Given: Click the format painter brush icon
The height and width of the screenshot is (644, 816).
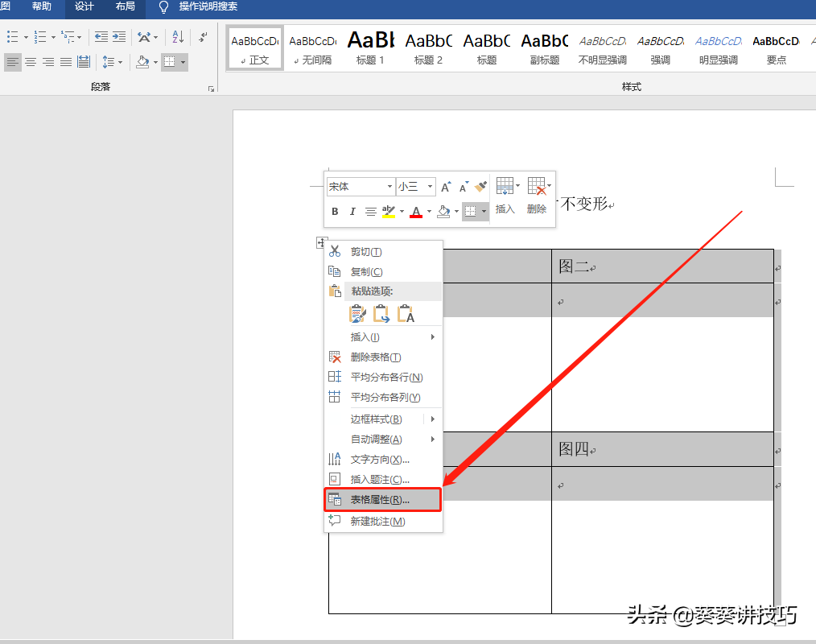Looking at the screenshot, I should [x=481, y=187].
